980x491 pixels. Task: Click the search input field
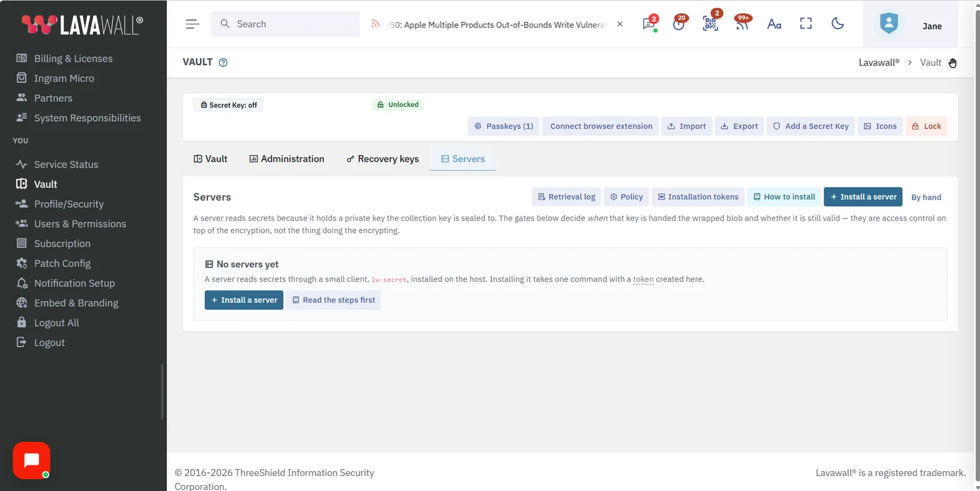click(285, 24)
